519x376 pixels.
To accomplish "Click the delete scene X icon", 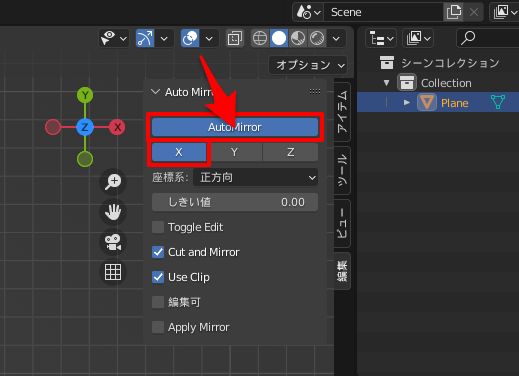I will pyautogui.click(x=474, y=12).
